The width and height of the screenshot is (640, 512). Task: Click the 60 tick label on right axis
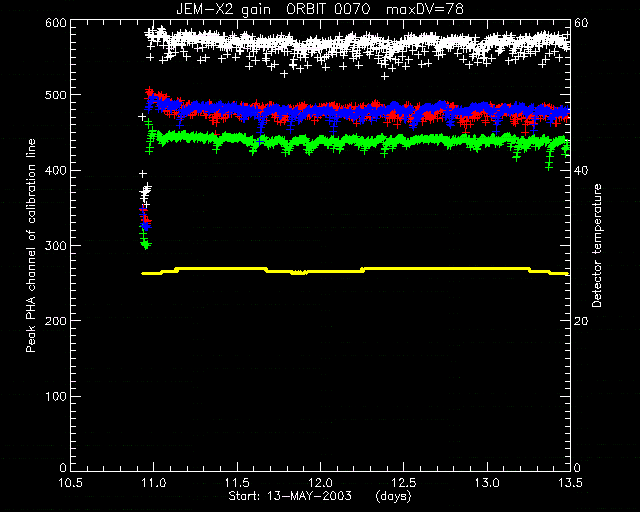(581, 22)
